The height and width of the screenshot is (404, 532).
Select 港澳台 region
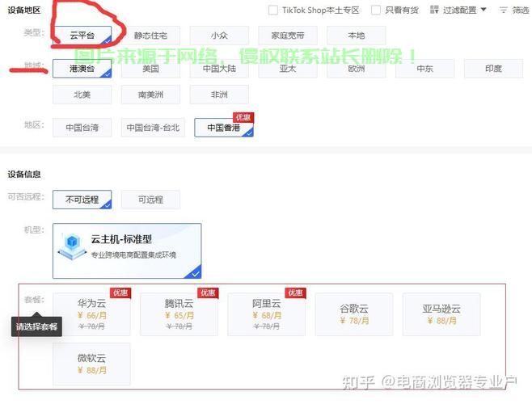[x=82, y=69]
